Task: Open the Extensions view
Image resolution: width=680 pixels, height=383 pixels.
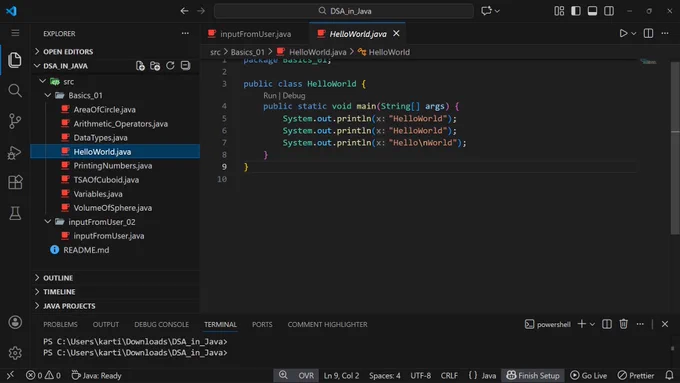Action: pos(15,183)
